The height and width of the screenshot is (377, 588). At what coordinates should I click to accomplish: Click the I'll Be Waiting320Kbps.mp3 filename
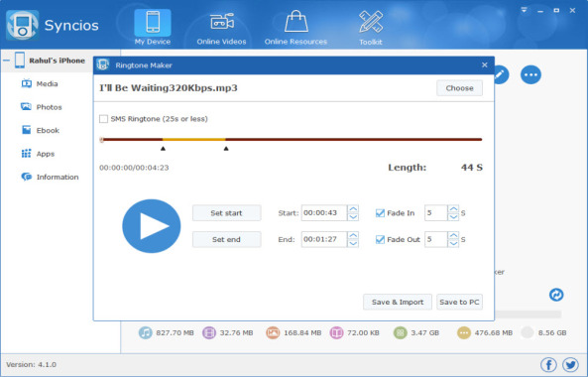pyautogui.click(x=169, y=88)
